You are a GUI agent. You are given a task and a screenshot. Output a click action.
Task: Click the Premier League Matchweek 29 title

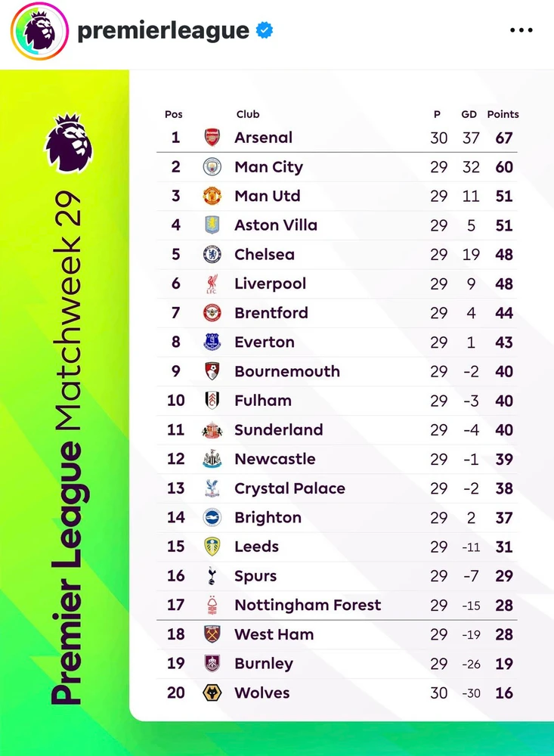(70, 446)
